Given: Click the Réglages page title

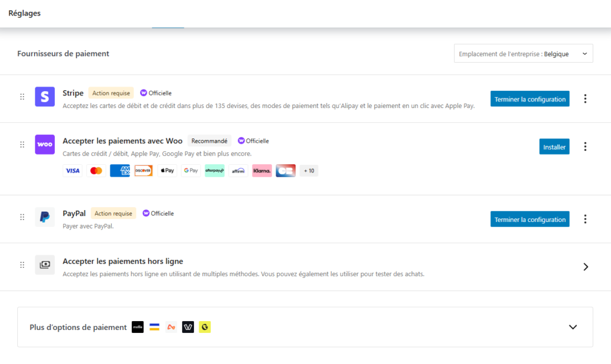Looking at the screenshot, I should [x=24, y=13].
